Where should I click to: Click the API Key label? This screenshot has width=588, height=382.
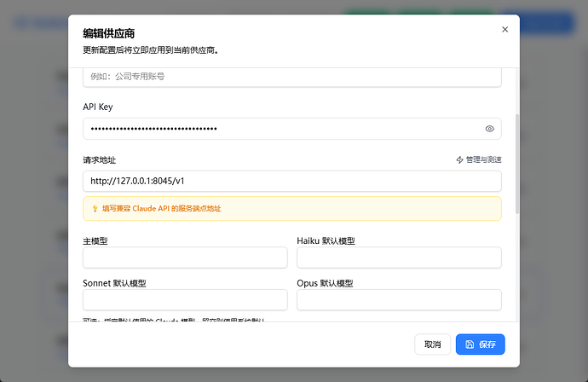point(97,107)
